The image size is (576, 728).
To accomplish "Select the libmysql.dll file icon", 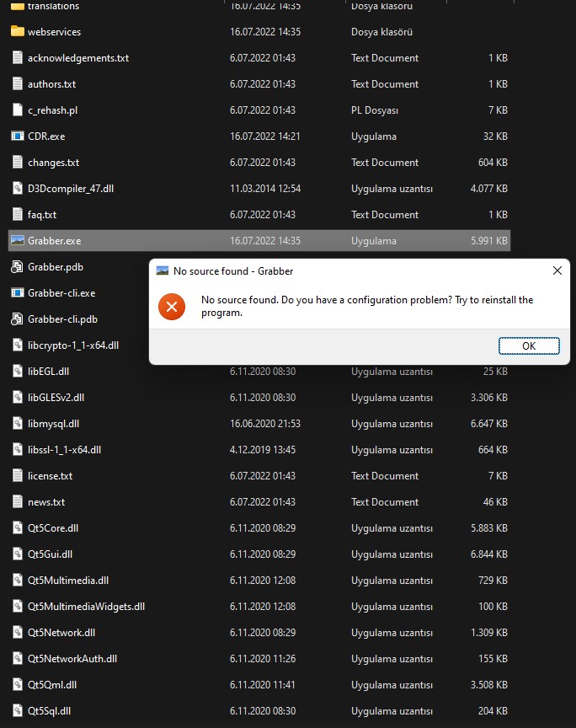I will 19,423.
